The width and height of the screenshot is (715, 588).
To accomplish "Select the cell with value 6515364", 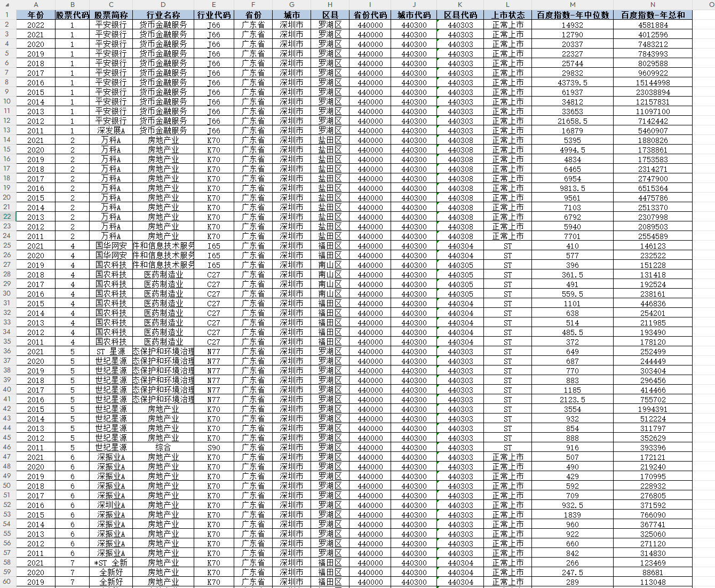I will pyautogui.click(x=653, y=188).
